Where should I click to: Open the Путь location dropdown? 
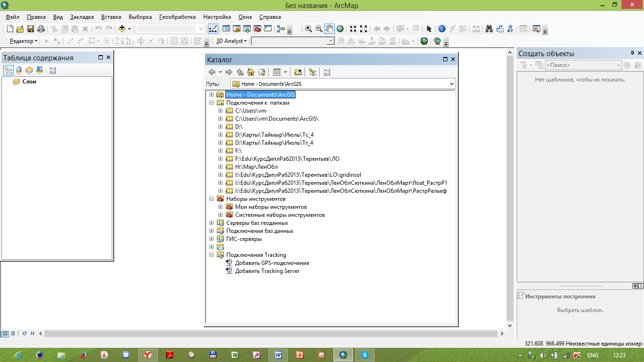pyautogui.click(x=452, y=84)
